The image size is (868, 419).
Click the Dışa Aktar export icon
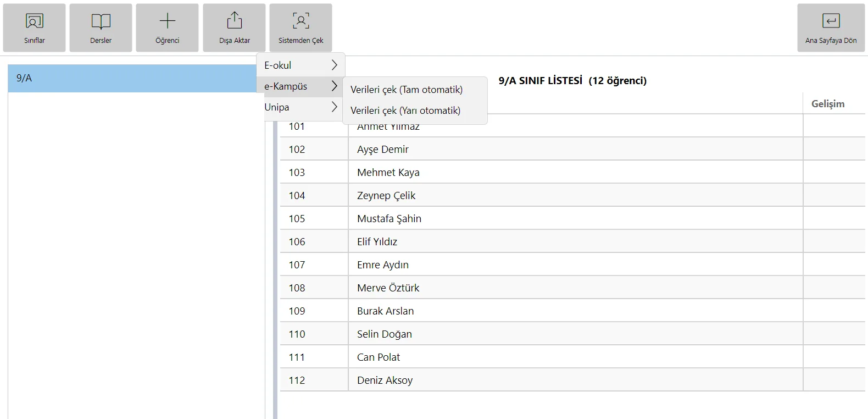point(235,20)
